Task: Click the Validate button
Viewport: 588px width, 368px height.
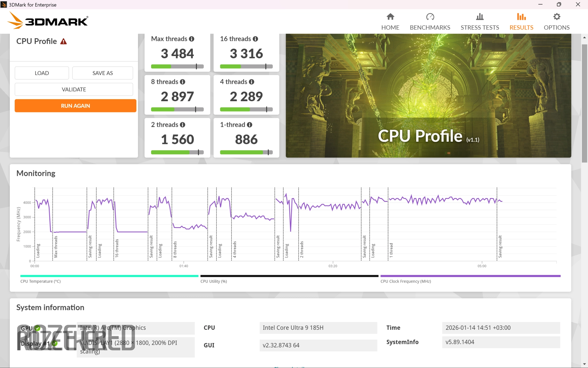Action: [74, 89]
